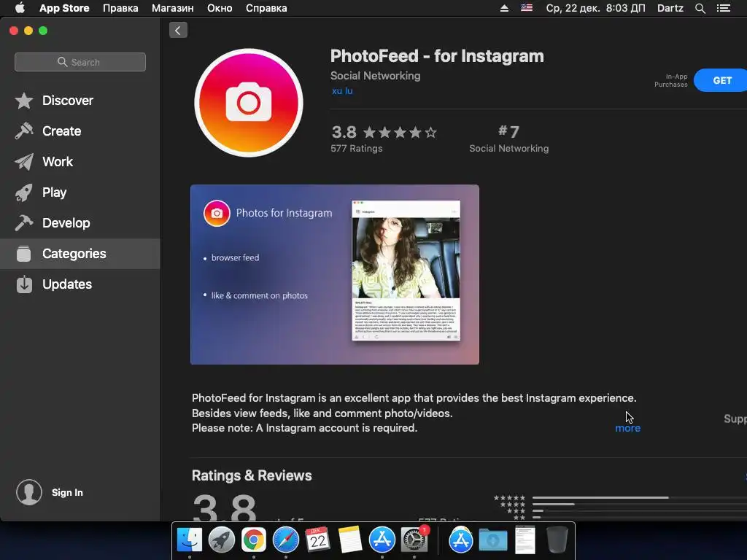This screenshot has width=747, height=560.
Task: Click the GET button for PhotoFeed
Action: (x=721, y=80)
